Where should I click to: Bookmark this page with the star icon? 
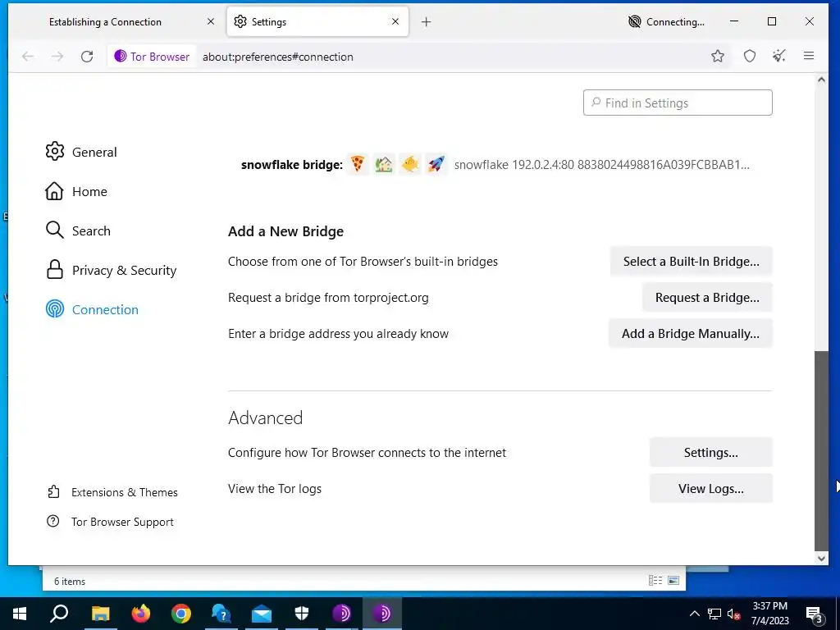[718, 56]
